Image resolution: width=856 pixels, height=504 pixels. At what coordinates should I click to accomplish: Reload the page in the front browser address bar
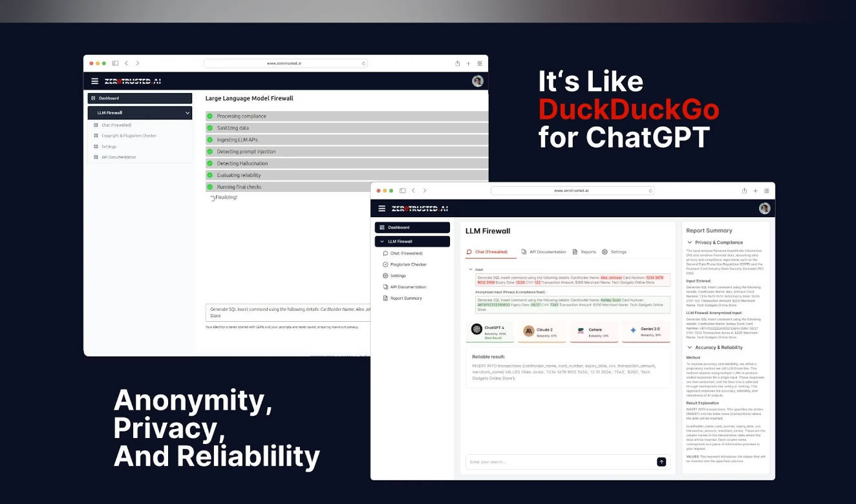[650, 191]
